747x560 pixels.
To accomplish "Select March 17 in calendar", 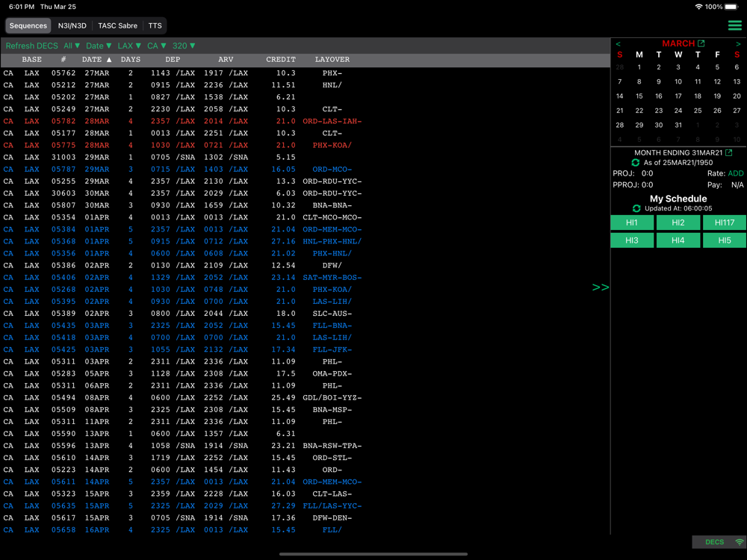I will pos(678,96).
